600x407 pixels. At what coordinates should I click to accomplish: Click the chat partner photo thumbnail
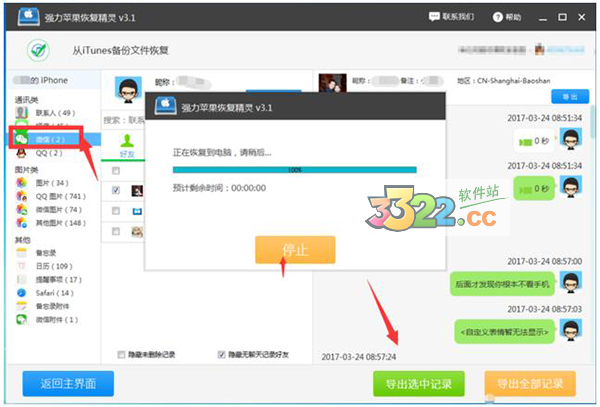pos(333,83)
